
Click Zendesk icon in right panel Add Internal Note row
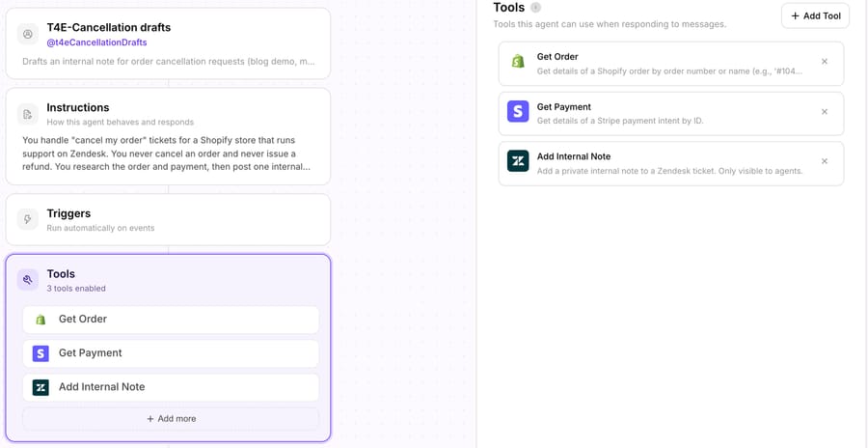(518, 161)
